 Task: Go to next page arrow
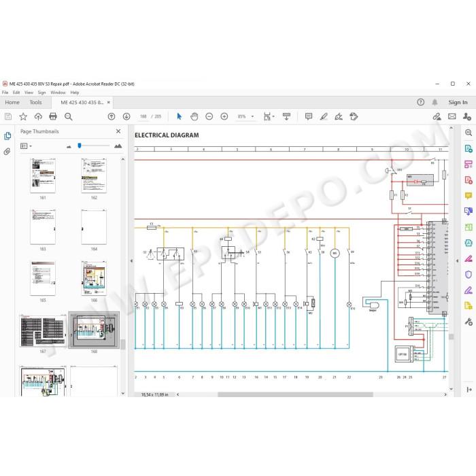click(126, 116)
